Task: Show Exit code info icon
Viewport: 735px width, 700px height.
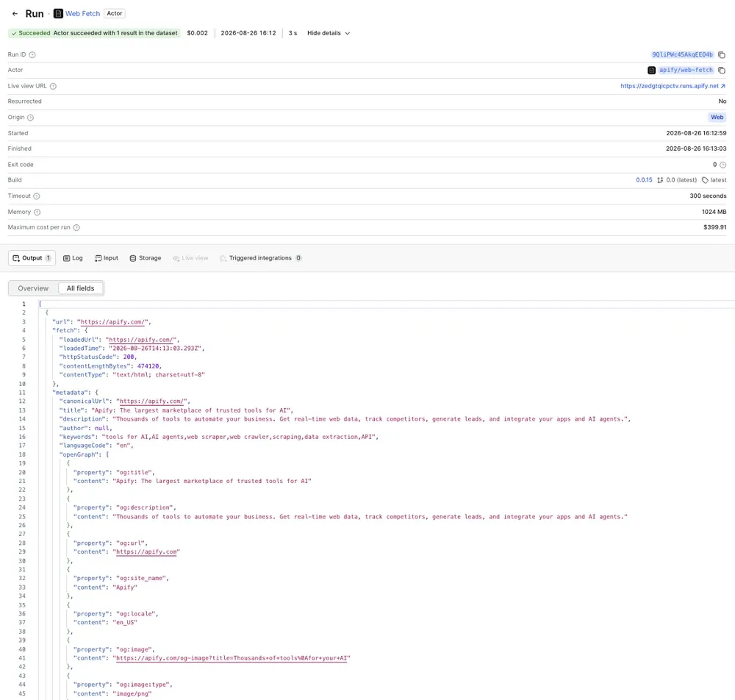Action: (723, 165)
